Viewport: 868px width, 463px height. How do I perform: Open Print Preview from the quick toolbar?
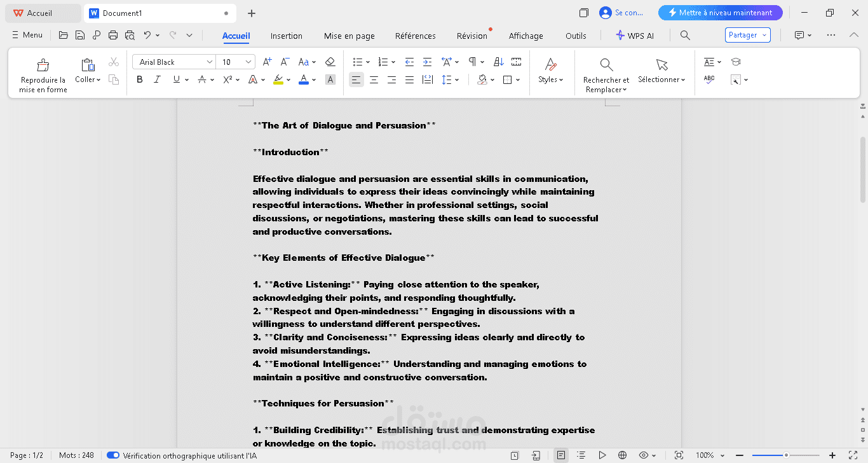pos(130,36)
